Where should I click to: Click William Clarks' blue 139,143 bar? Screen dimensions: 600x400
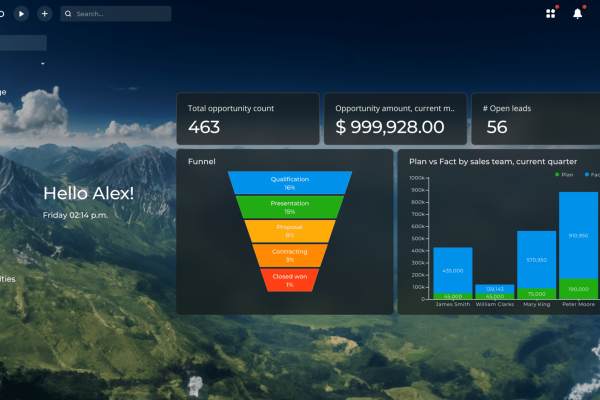(495, 288)
